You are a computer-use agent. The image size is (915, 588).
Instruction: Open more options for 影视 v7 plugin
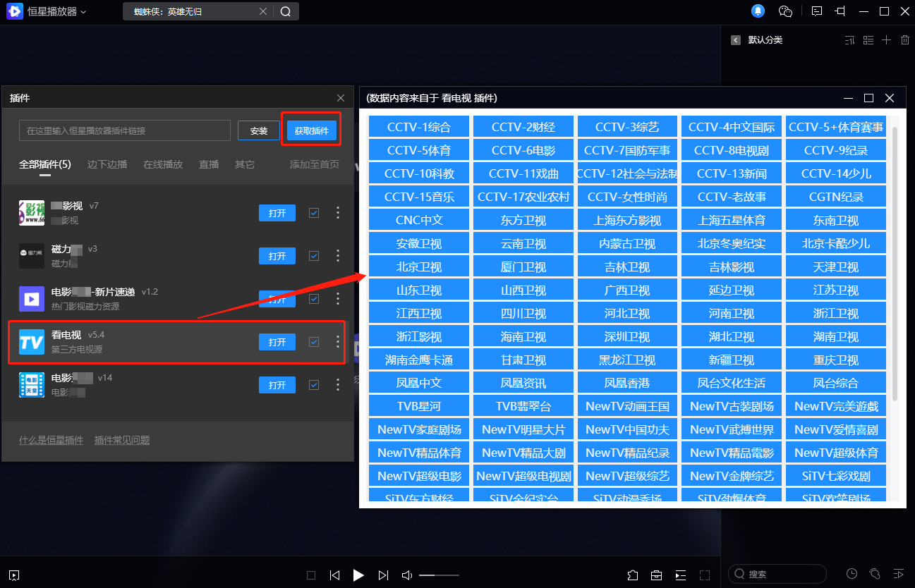(338, 213)
